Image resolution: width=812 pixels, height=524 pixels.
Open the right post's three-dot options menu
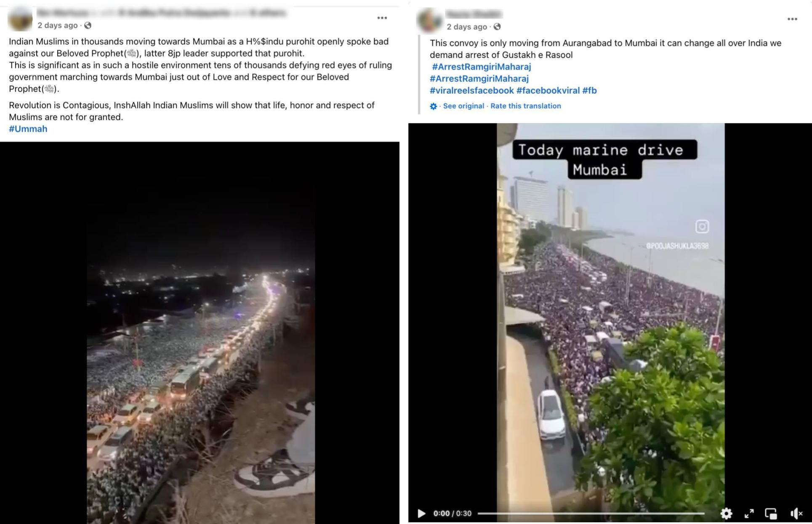(x=792, y=19)
